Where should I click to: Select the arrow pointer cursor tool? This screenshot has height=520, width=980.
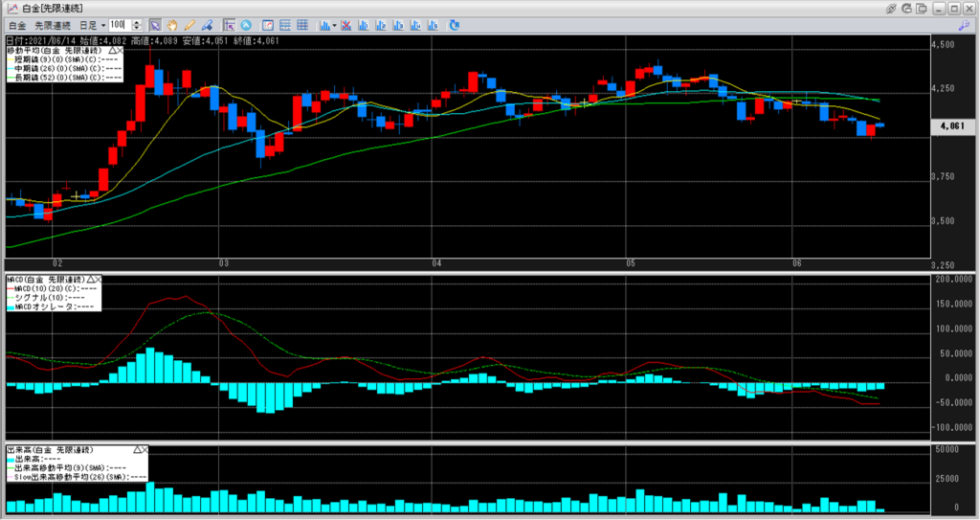tap(155, 24)
